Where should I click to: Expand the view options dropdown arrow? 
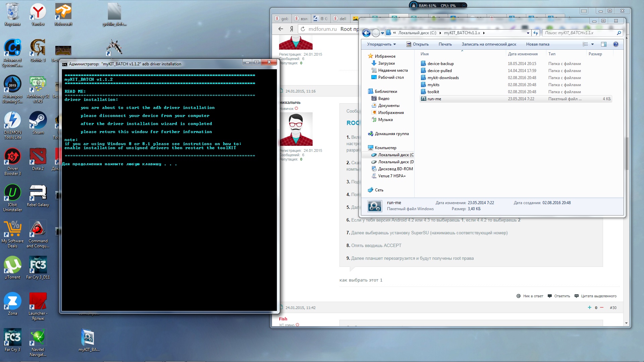(x=592, y=44)
